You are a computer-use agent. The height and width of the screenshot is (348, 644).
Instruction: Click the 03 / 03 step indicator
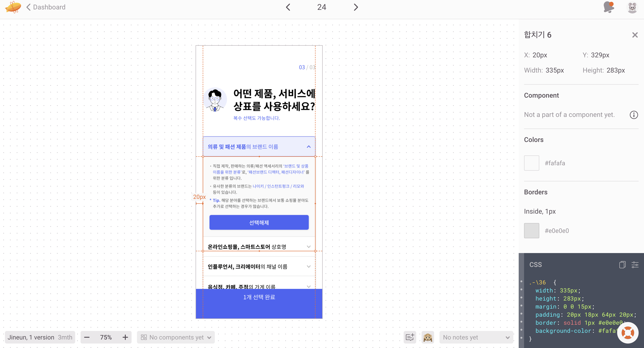point(307,67)
